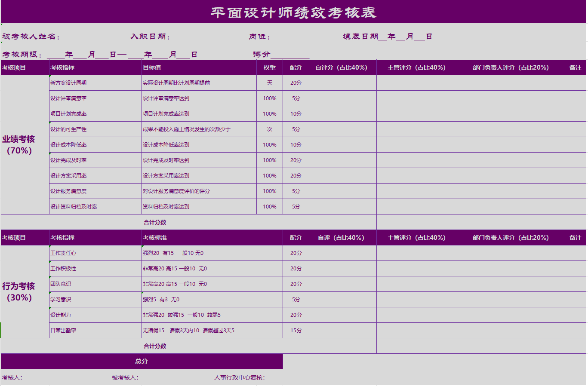
Task: Select the 被考核人 signature label
Action: pos(125,378)
